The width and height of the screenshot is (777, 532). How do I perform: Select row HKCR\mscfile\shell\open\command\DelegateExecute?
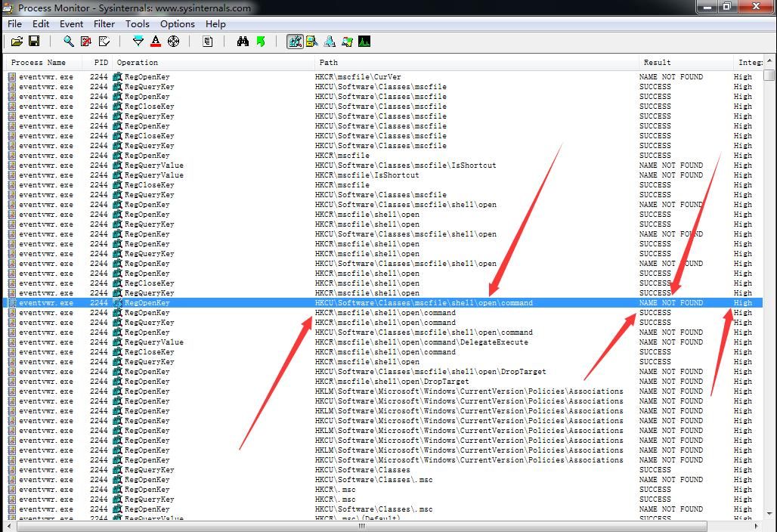point(383,342)
